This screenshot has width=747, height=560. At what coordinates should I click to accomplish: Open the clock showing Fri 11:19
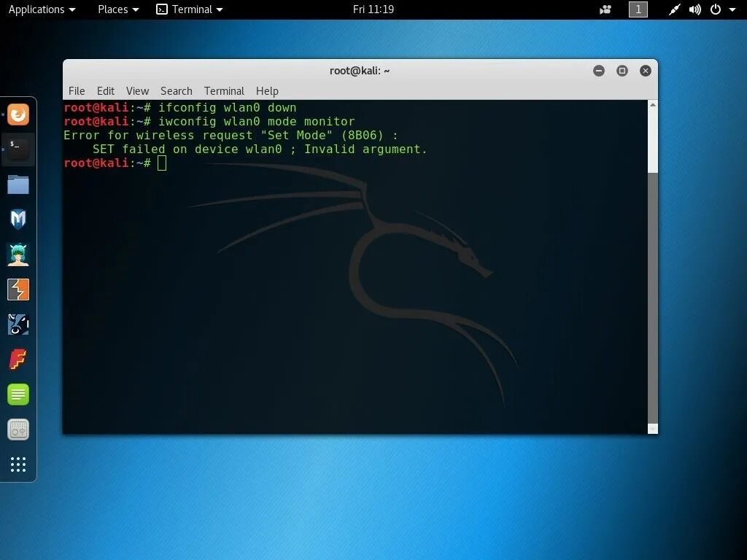pyautogui.click(x=373, y=9)
